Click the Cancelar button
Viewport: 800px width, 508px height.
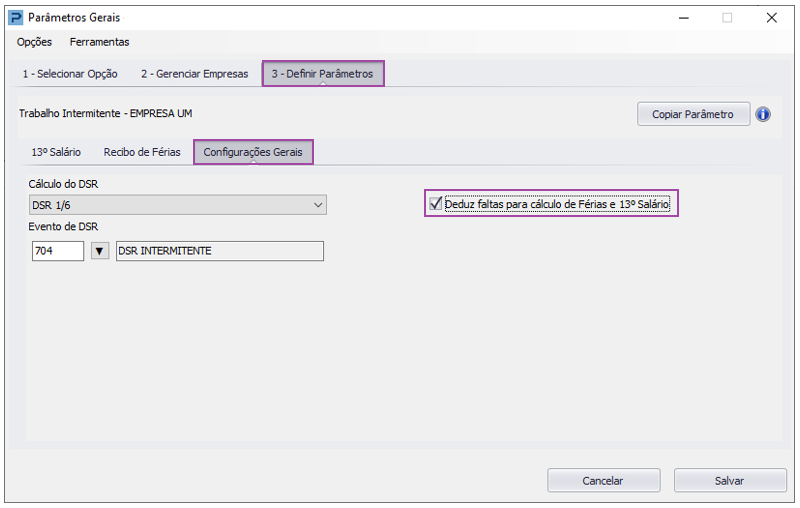point(604,480)
